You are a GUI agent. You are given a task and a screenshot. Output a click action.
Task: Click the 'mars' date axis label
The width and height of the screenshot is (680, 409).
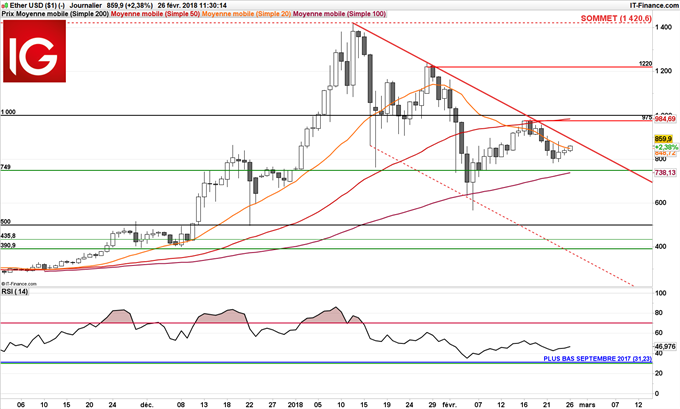588,405
